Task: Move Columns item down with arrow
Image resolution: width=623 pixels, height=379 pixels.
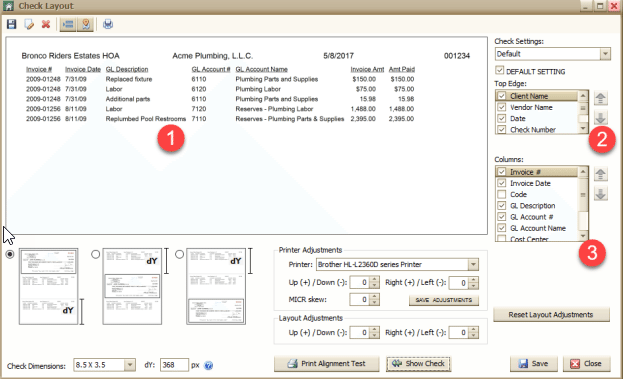Action: [600, 194]
